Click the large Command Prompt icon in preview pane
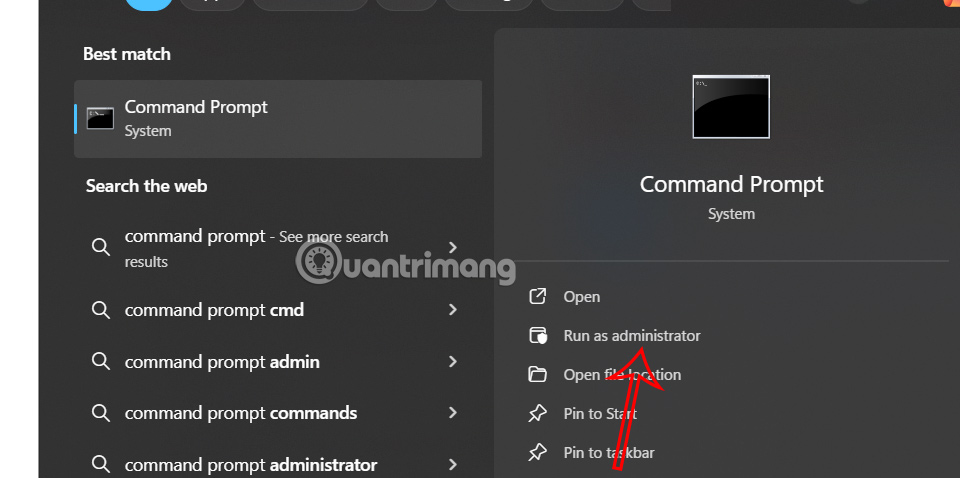The height and width of the screenshot is (478, 960). tap(731, 106)
